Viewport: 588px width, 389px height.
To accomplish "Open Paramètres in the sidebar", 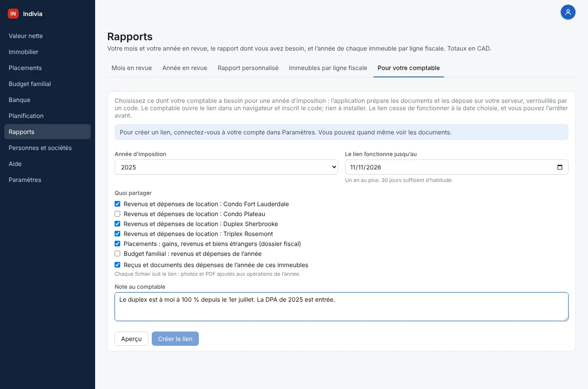I will click(48, 180).
